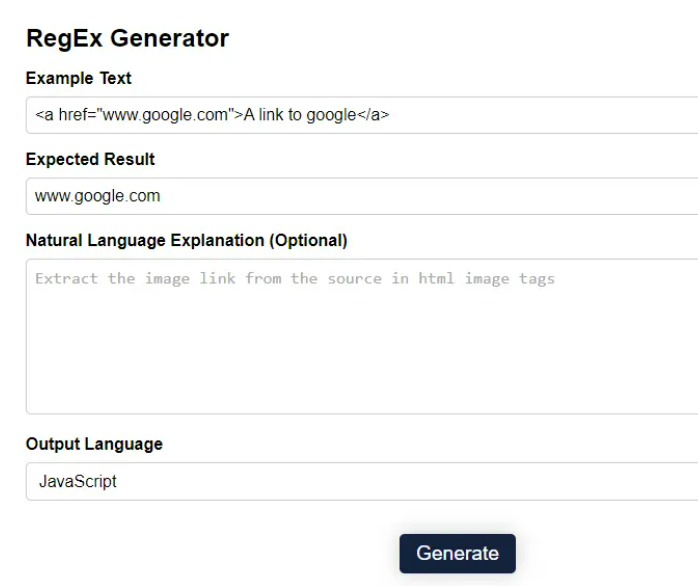The width and height of the screenshot is (698, 586).
Task: Click the word "(Optional)" in the label
Action: [308, 240]
